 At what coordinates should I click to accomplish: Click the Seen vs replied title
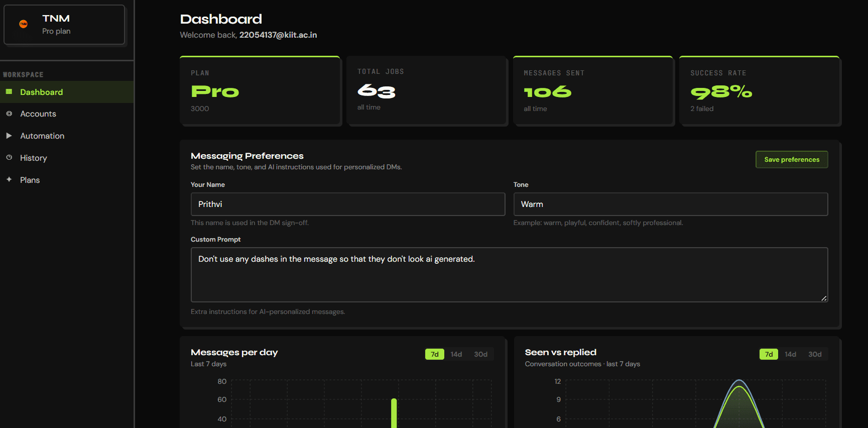pyautogui.click(x=561, y=352)
